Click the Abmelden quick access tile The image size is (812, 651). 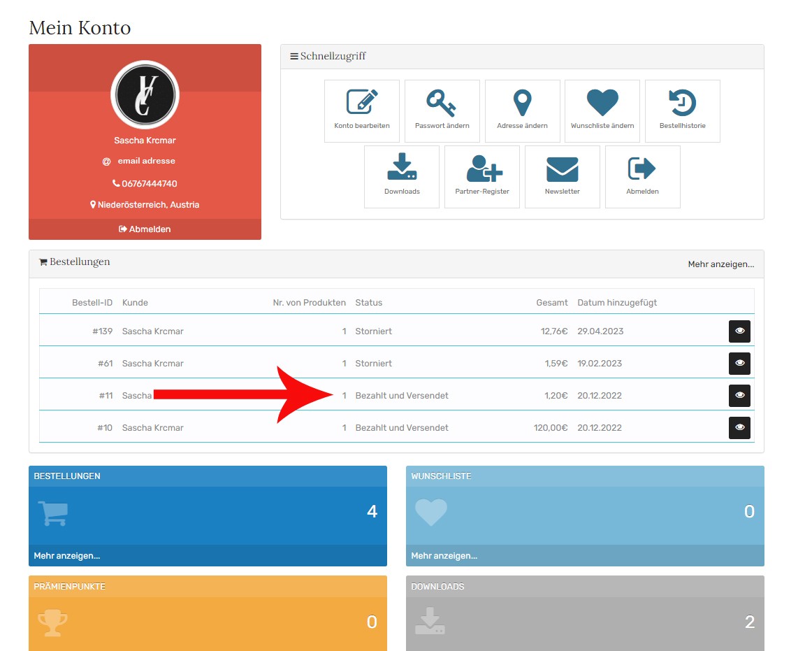[642, 176]
